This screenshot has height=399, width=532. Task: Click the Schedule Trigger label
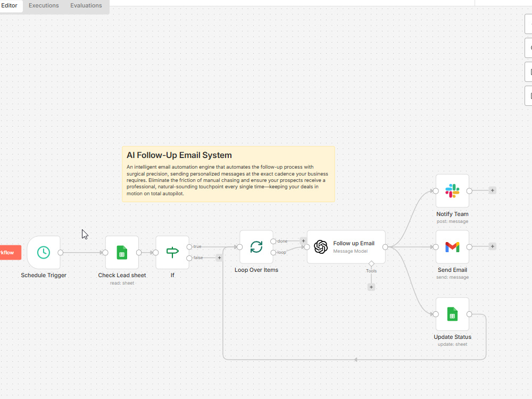point(44,275)
